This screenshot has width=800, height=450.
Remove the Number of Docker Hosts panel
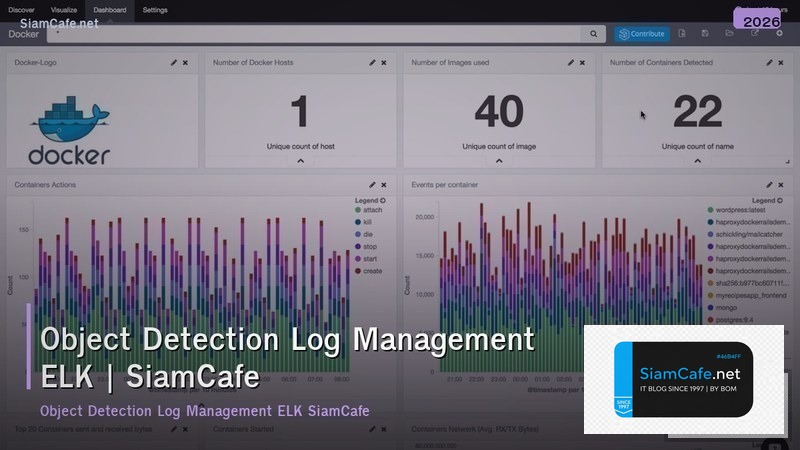[x=384, y=63]
